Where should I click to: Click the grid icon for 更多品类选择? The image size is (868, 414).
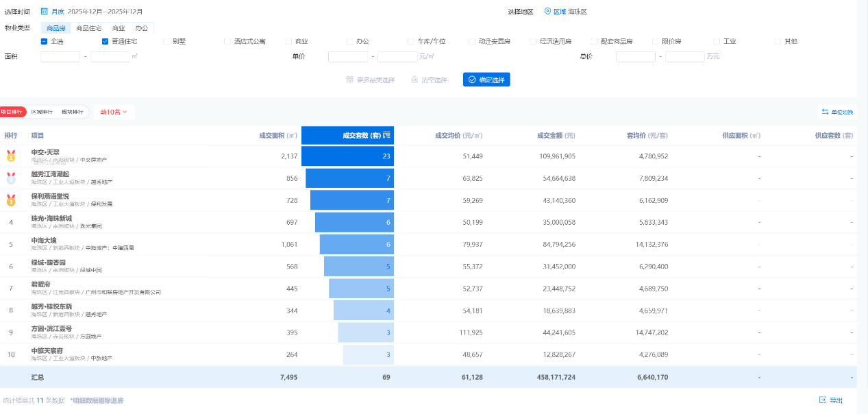(x=349, y=80)
